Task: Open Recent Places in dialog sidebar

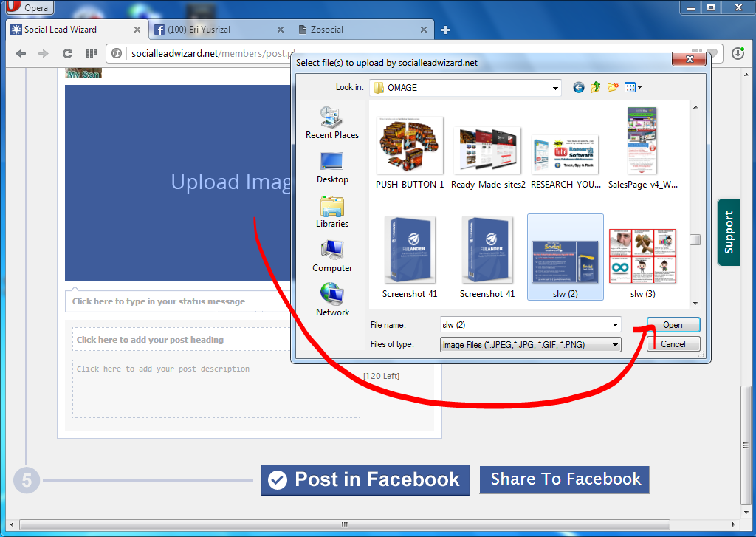Action: tap(332, 123)
